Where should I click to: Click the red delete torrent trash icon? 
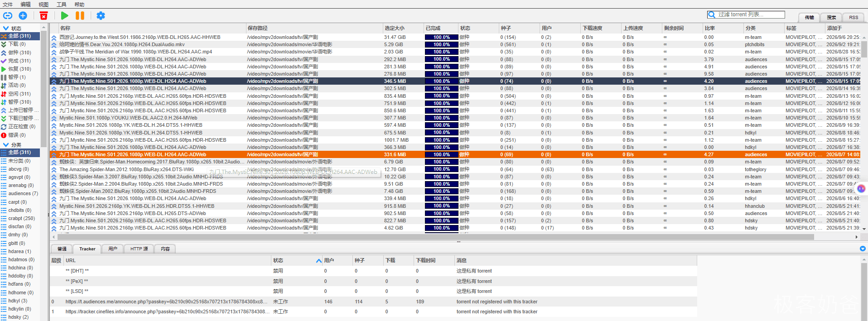coord(43,16)
